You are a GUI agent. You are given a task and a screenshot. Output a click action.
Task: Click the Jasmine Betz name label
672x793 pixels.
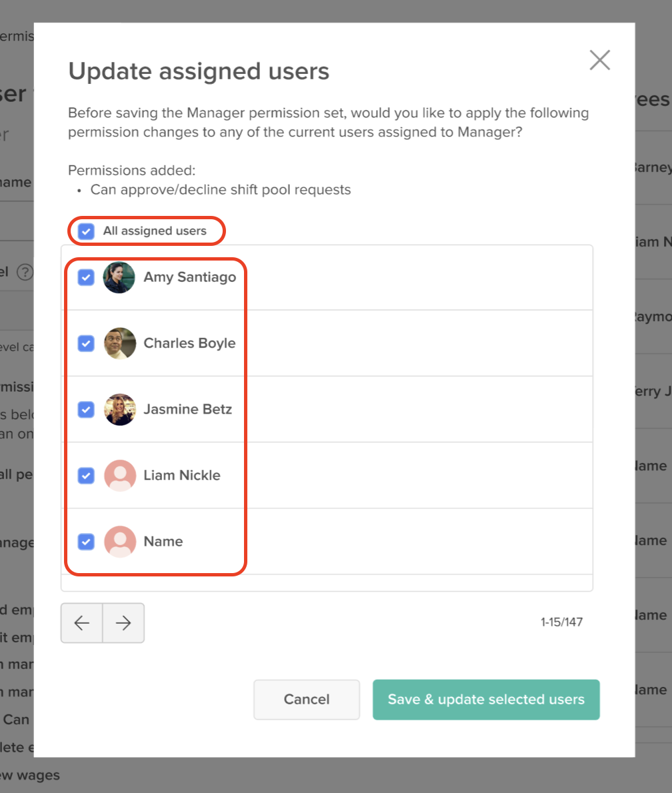(188, 409)
